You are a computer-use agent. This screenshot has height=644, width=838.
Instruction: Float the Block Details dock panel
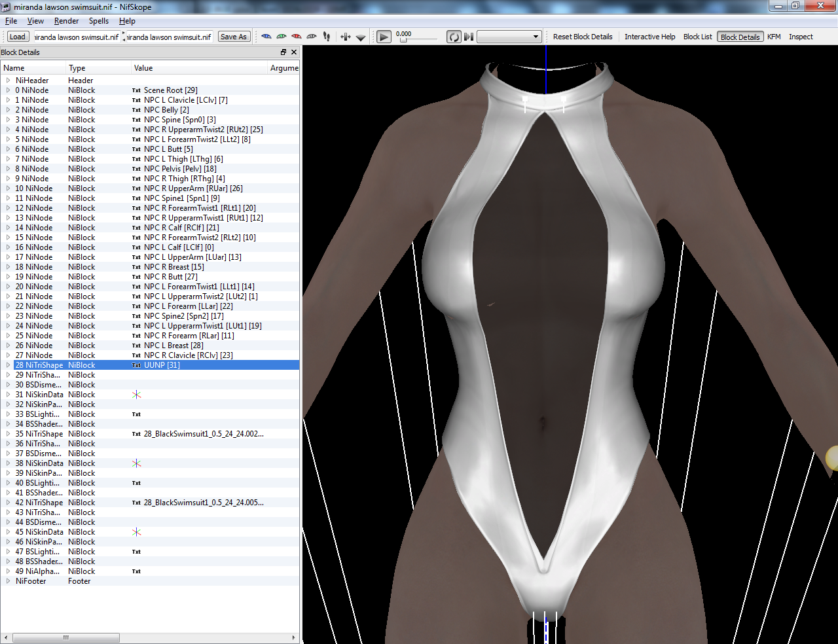pos(283,52)
